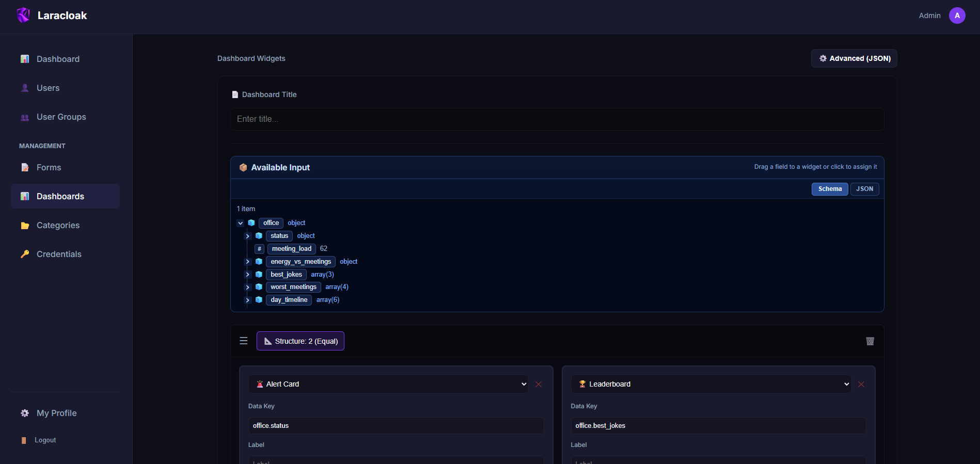Click the User Groups people icon
Viewport: 980px width, 464px height.
pyautogui.click(x=25, y=117)
